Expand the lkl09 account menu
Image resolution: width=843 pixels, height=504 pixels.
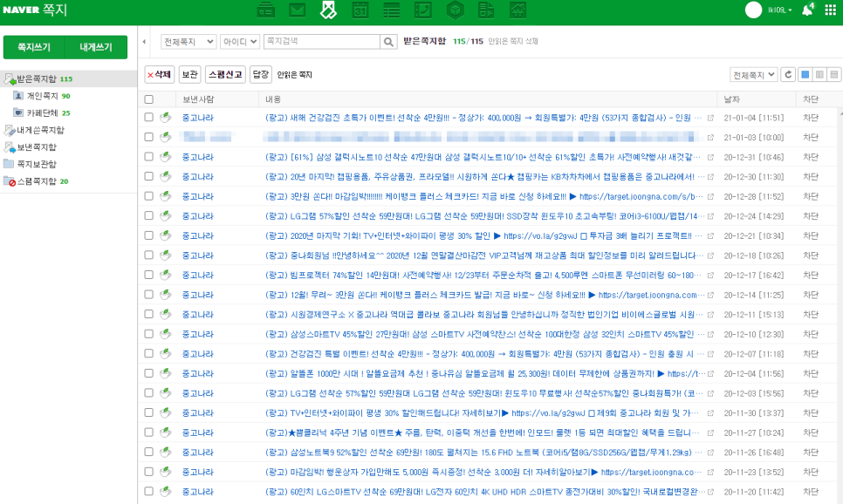779,10
